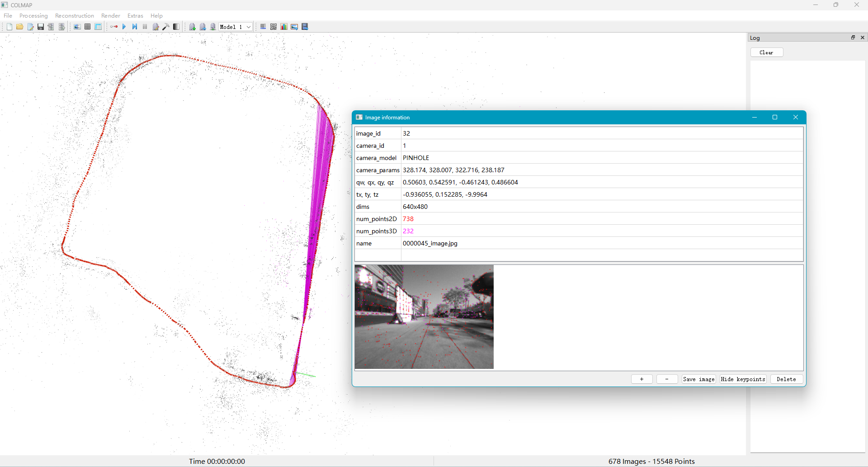The width and height of the screenshot is (868, 467).
Task: Open Feature matching grid icon
Action: click(88, 27)
